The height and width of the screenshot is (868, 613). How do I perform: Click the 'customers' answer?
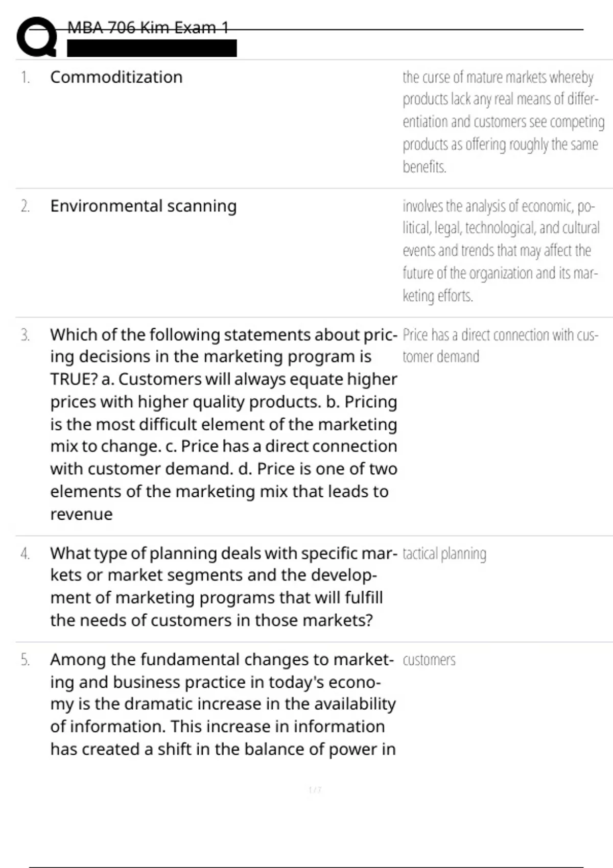click(x=429, y=660)
